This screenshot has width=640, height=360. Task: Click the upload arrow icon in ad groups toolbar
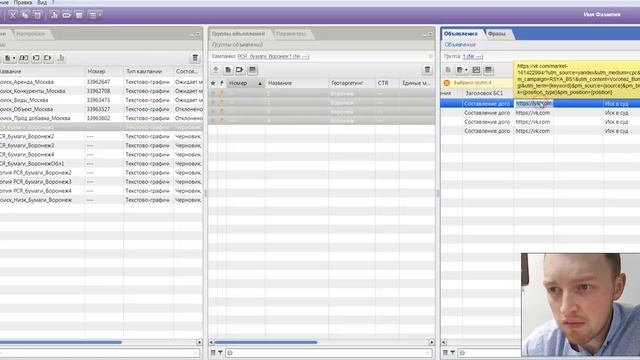click(x=216, y=70)
